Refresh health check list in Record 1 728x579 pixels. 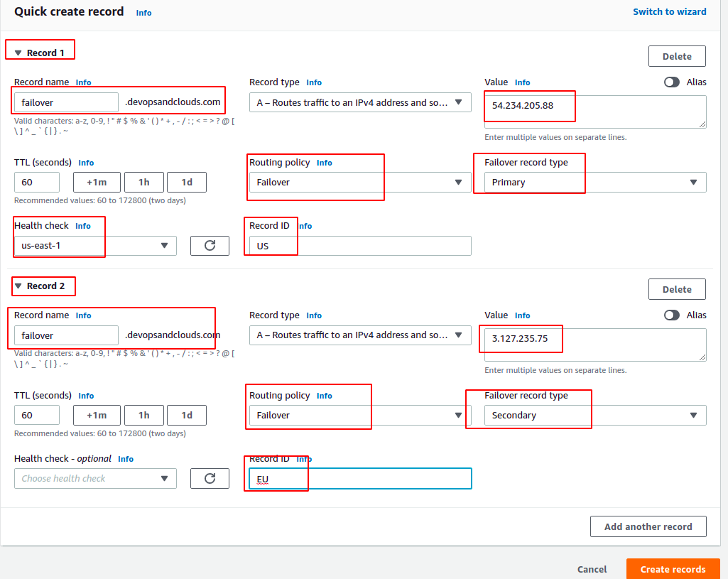coord(210,246)
